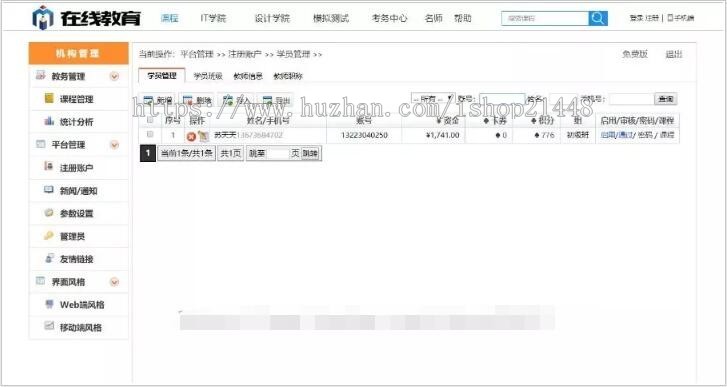Click the 新闻/通知 monitor icon
Screen dimensions: 727x387
tap(49, 190)
